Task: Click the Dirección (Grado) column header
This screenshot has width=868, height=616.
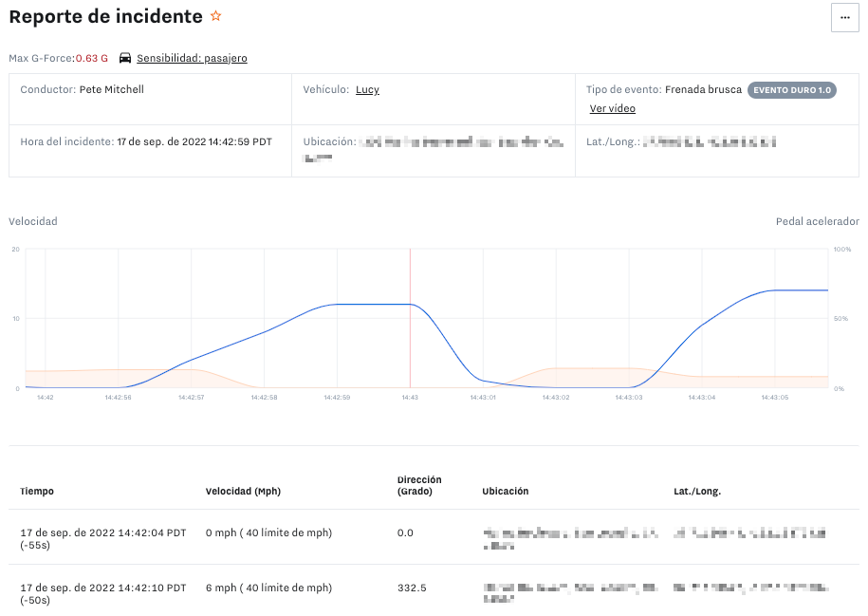Action: point(419,485)
